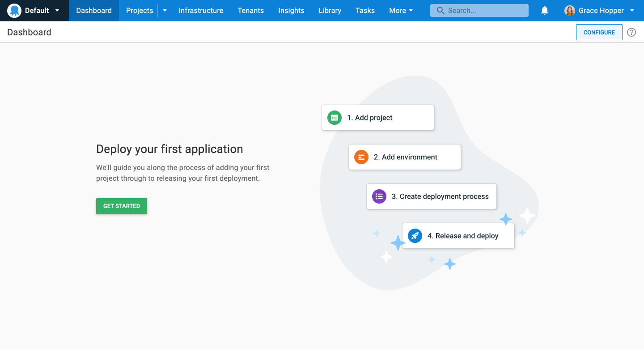This screenshot has width=644, height=349.
Task: Click Grace Hopper's profile avatar
Action: (x=569, y=11)
